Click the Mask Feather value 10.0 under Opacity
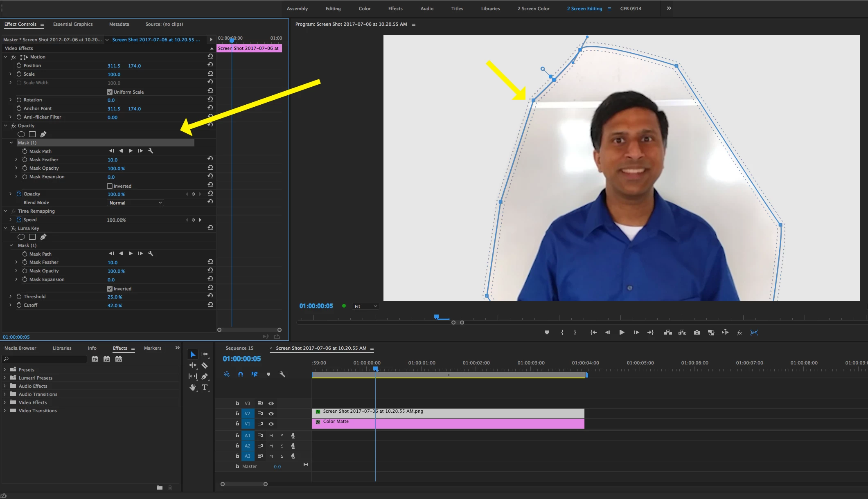The height and width of the screenshot is (499, 868). point(113,160)
